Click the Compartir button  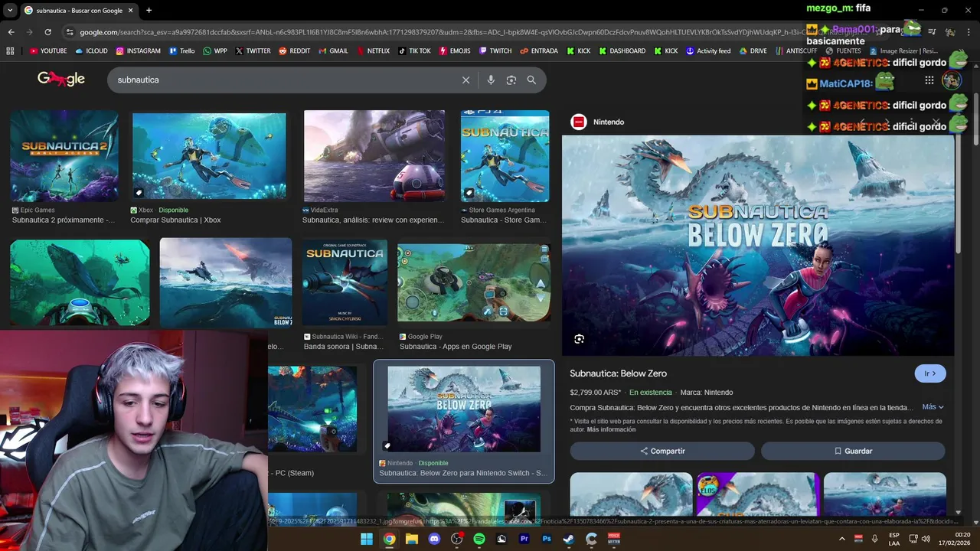click(x=662, y=451)
